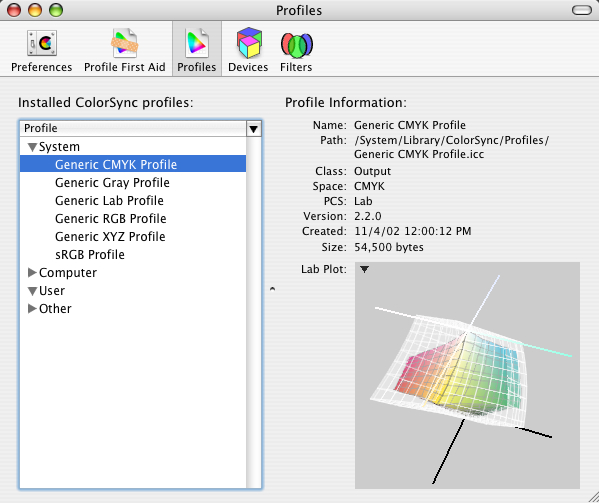Click the User group label

pos(52,291)
